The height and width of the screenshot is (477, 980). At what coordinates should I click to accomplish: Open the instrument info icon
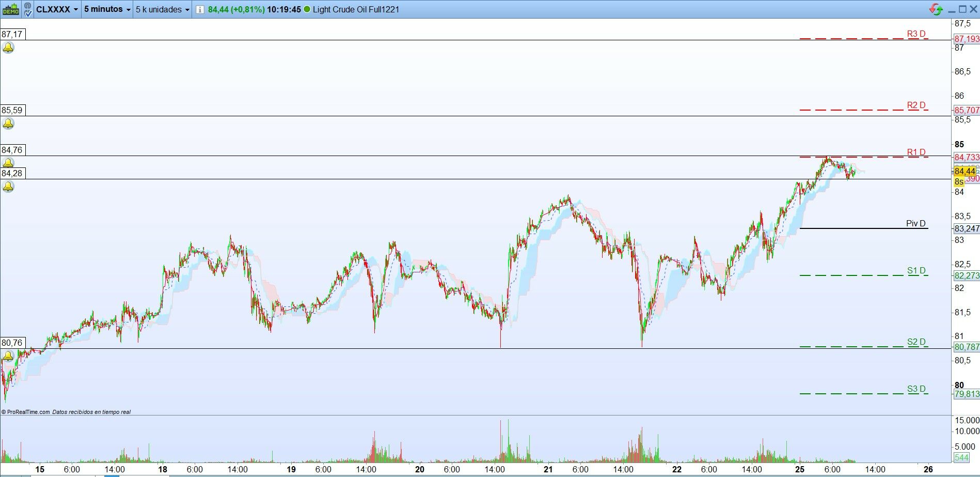tap(200, 9)
